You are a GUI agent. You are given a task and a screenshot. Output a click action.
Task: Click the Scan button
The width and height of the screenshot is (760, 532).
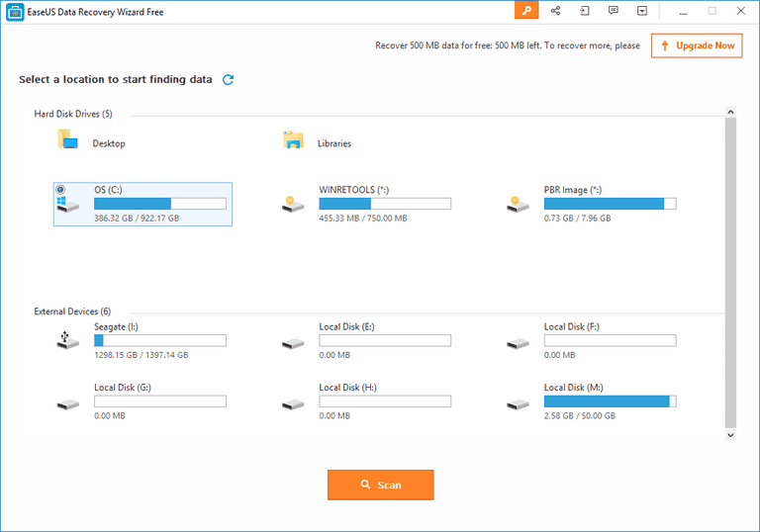tap(380, 485)
